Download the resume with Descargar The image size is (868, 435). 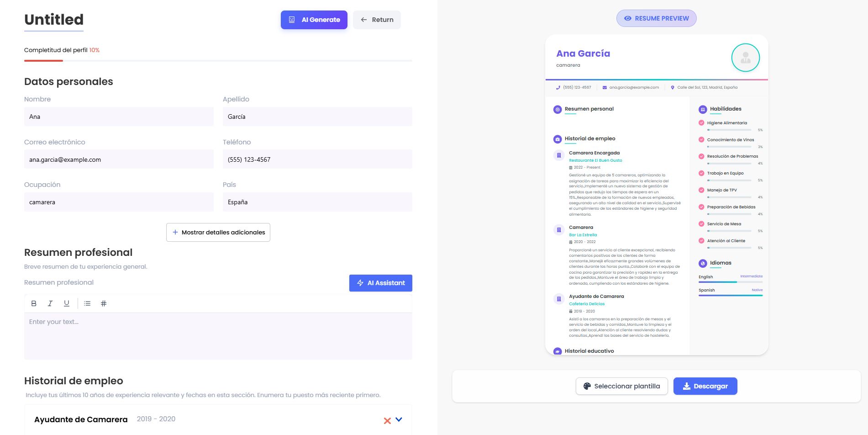[x=705, y=386]
